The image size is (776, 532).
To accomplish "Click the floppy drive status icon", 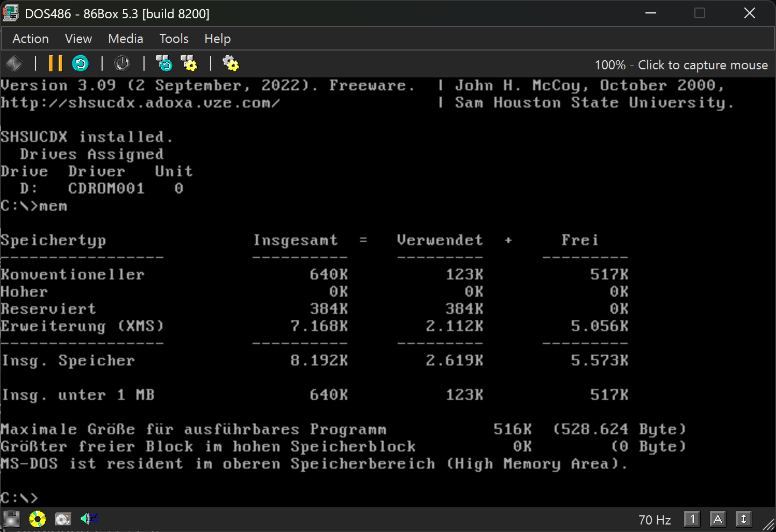I will [11, 519].
